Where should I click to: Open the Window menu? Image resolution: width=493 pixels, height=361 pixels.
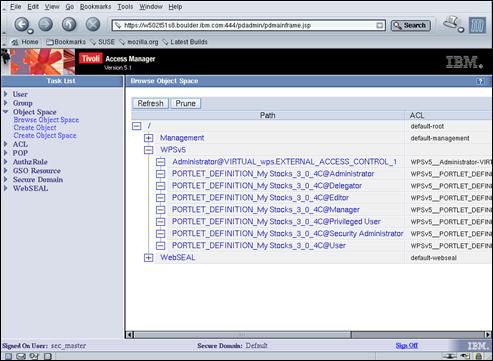coord(151,7)
